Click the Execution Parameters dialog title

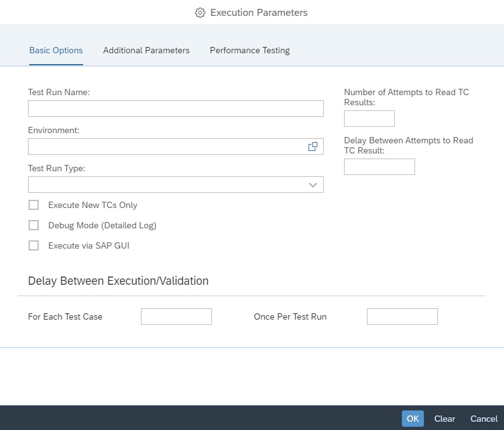[x=258, y=13]
